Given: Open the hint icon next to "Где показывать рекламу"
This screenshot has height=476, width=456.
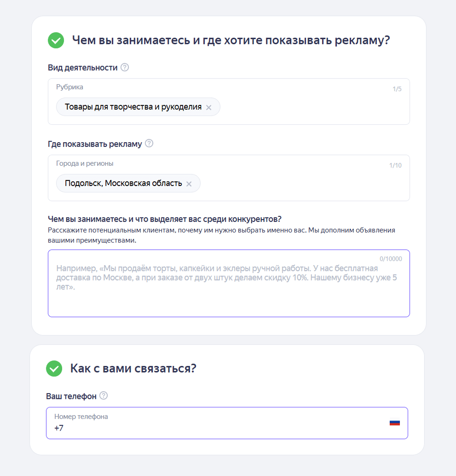Looking at the screenshot, I should pos(149,144).
